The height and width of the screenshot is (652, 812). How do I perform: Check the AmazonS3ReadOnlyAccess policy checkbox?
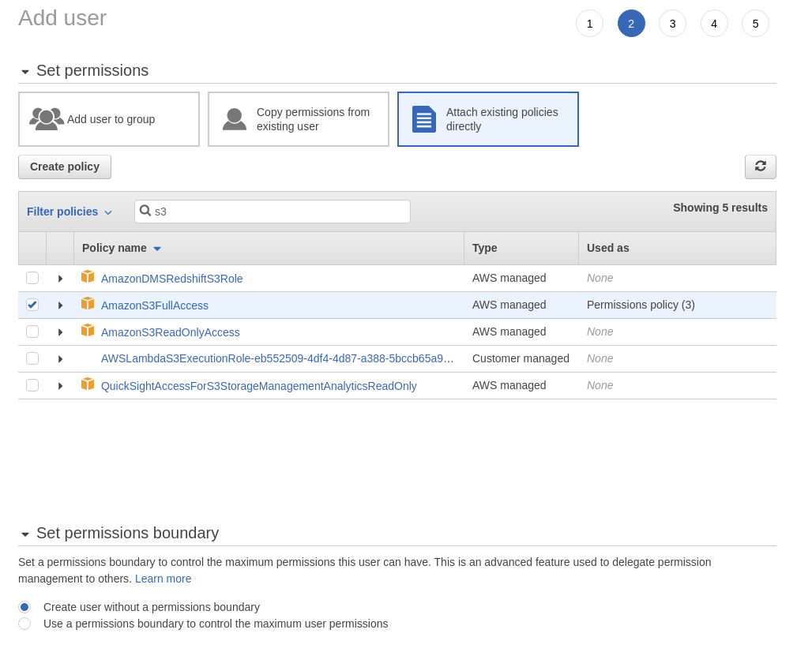point(32,331)
